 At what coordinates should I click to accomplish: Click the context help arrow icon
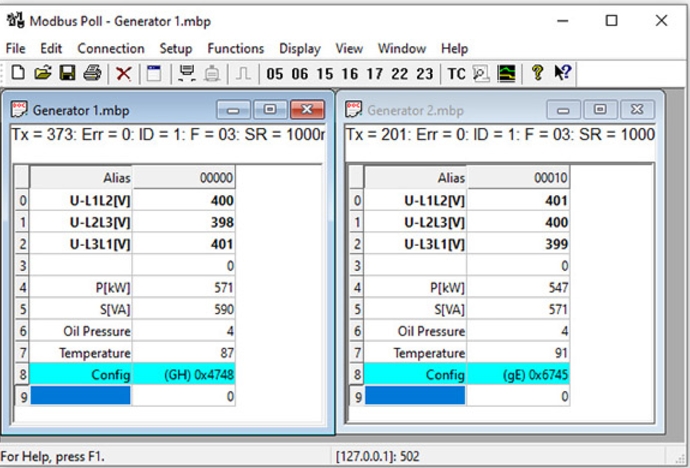[x=562, y=73]
